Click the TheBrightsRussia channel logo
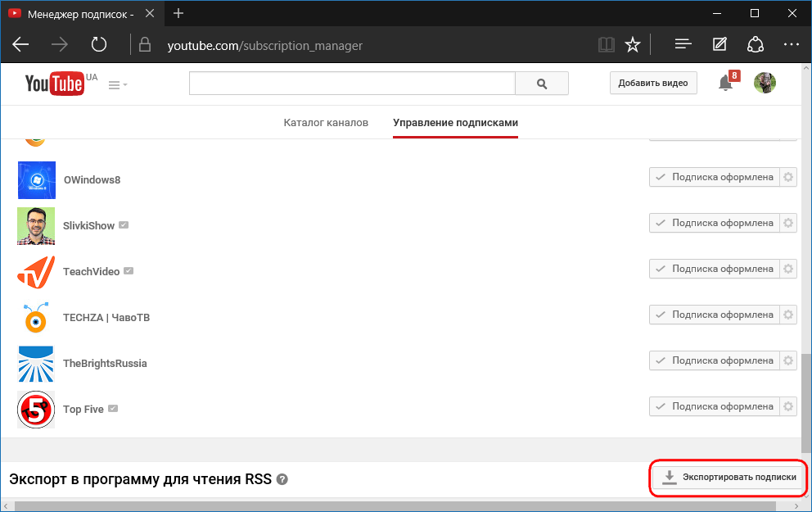The height and width of the screenshot is (512, 812). [x=36, y=363]
